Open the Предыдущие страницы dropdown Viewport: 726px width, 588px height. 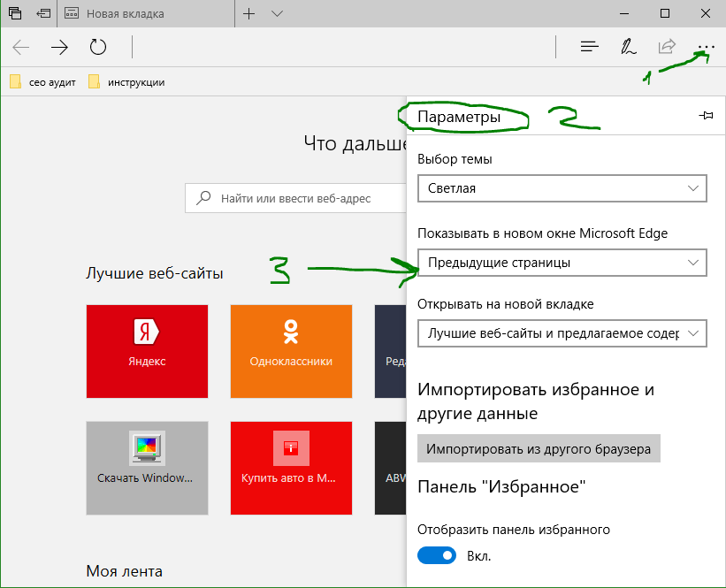click(562, 263)
